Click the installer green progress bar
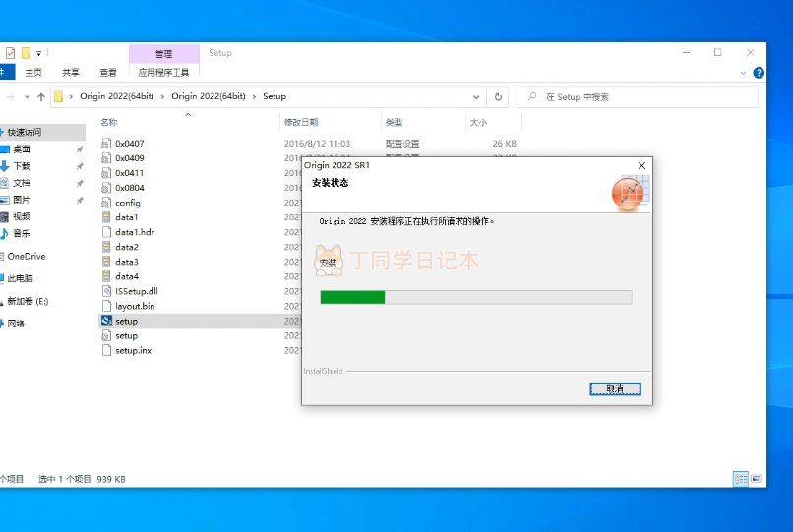 (352, 297)
